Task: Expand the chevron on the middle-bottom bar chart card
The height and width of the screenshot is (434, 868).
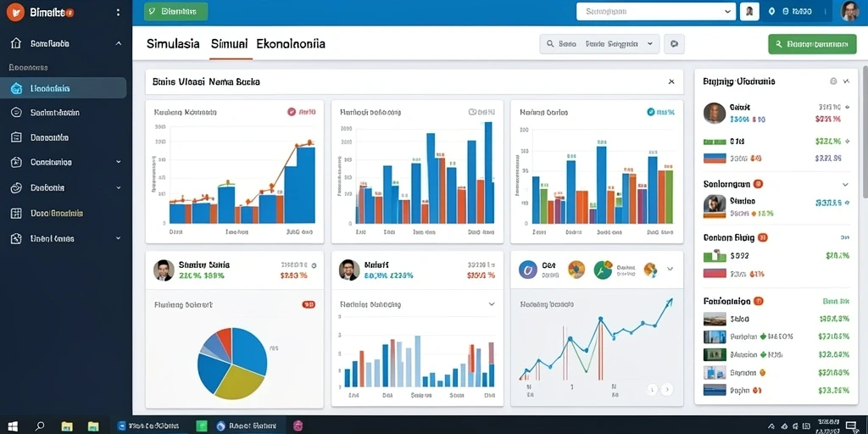Action: 491,304
